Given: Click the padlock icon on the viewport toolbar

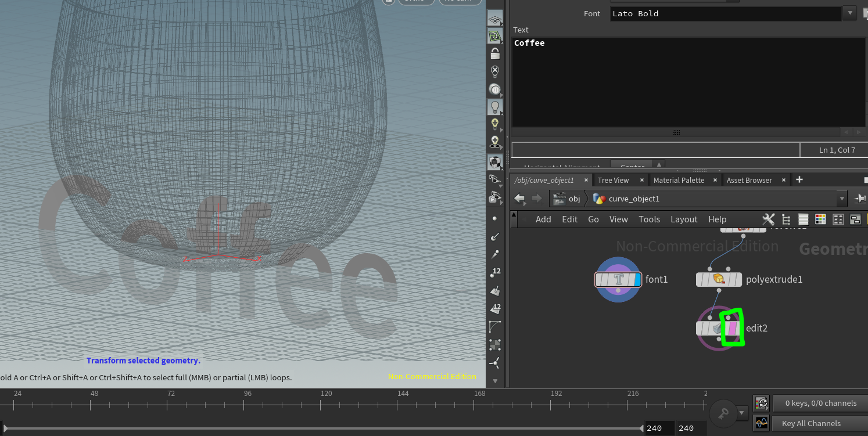Looking at the screenshot, I should 495,53.
